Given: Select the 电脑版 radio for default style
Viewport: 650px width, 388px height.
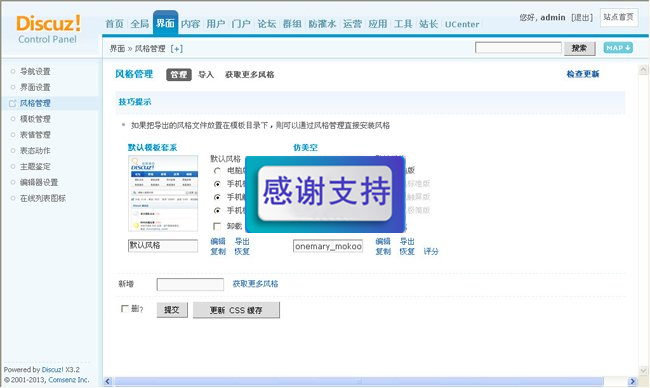Looking at the screenshot, I should click(217, 171).
